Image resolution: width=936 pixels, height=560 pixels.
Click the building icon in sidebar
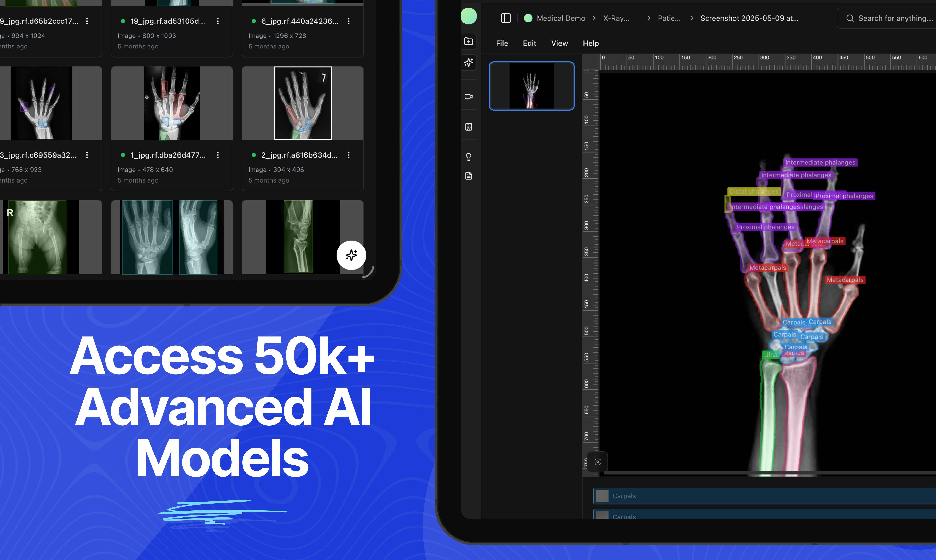click(x=469, y=127)
